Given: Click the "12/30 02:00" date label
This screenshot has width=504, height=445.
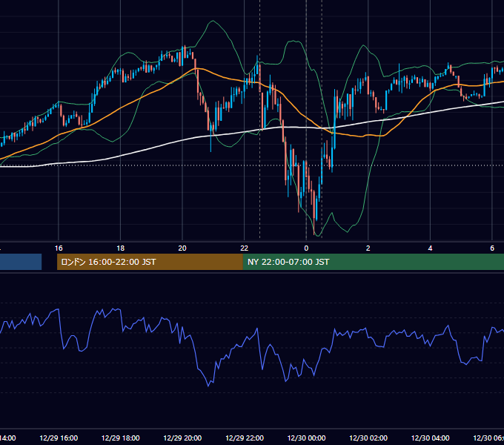Looking at the screenshot, I should tap(368, 438).
